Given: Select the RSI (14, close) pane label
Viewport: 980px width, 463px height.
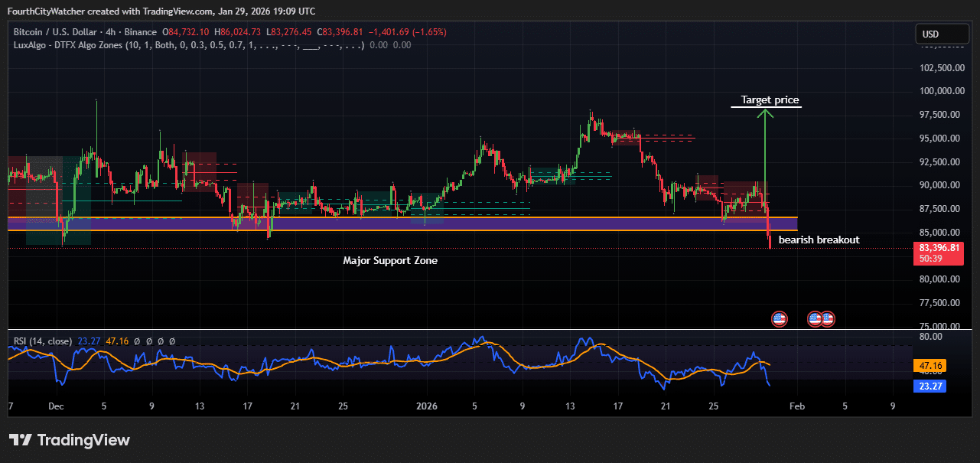Looking at the screenshot, I should point(43,341).
